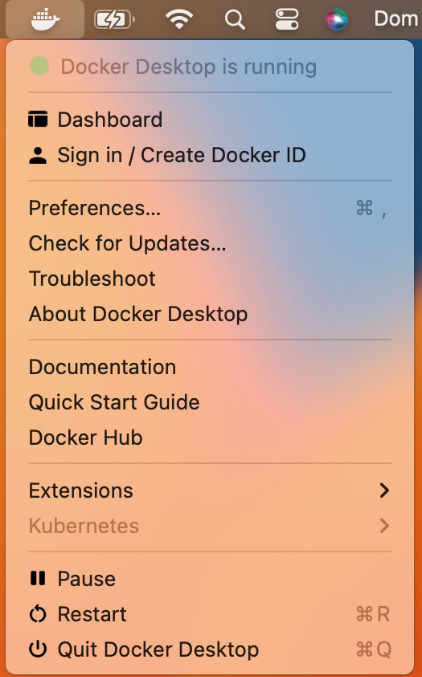
Task: Open Control Center toggles icon
Action: (287, 20)
